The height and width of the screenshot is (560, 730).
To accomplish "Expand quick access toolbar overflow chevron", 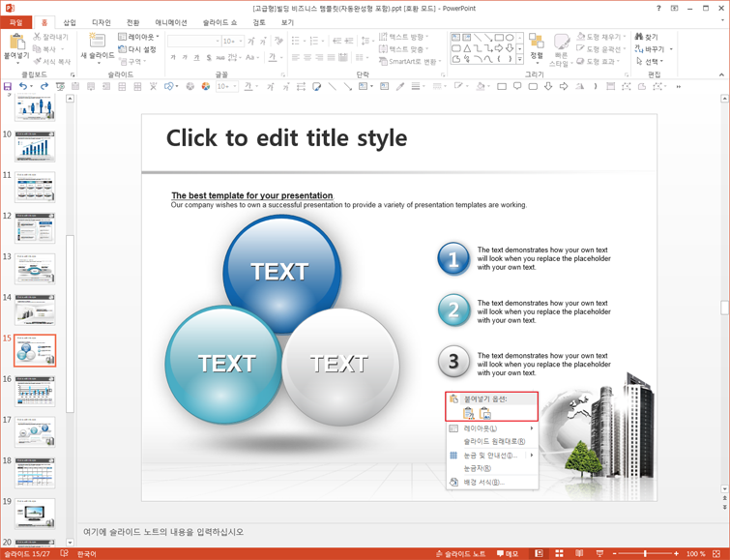I will point(679,86).
